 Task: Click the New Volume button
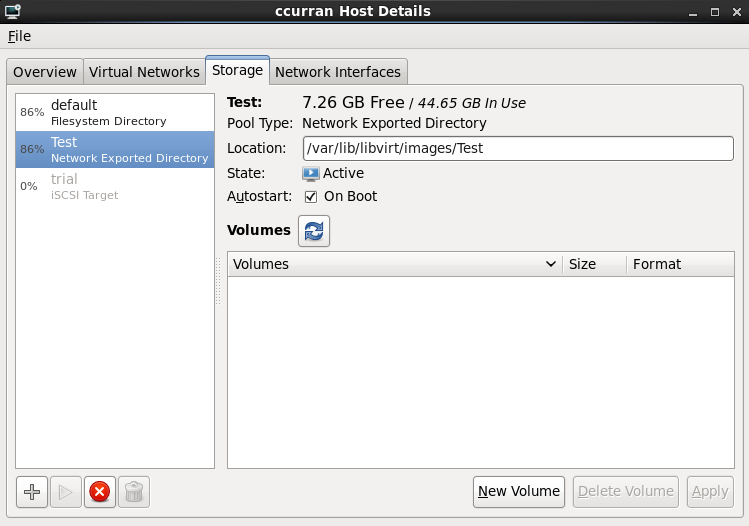[519, 491]
